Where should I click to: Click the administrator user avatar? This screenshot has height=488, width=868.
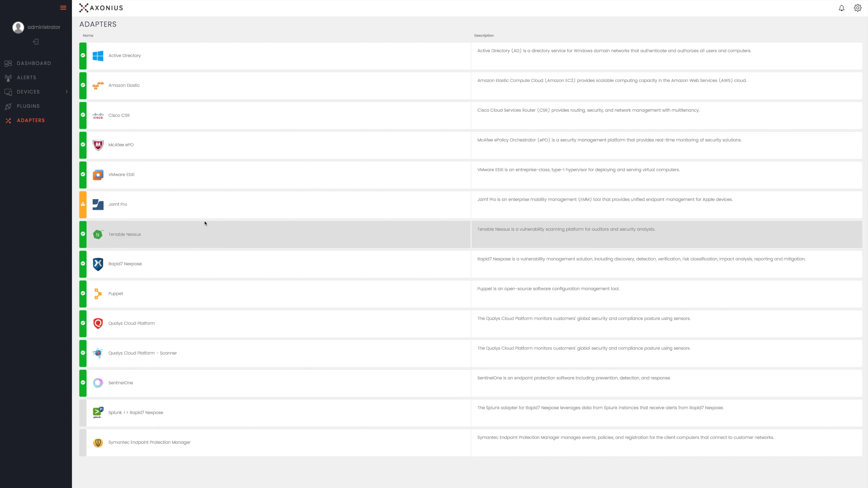coord(18,27)
